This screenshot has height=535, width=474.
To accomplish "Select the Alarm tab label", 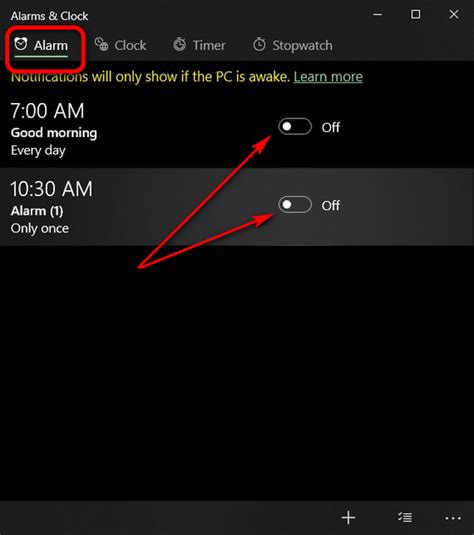I will pyautogui.click(x=51, y=45).
